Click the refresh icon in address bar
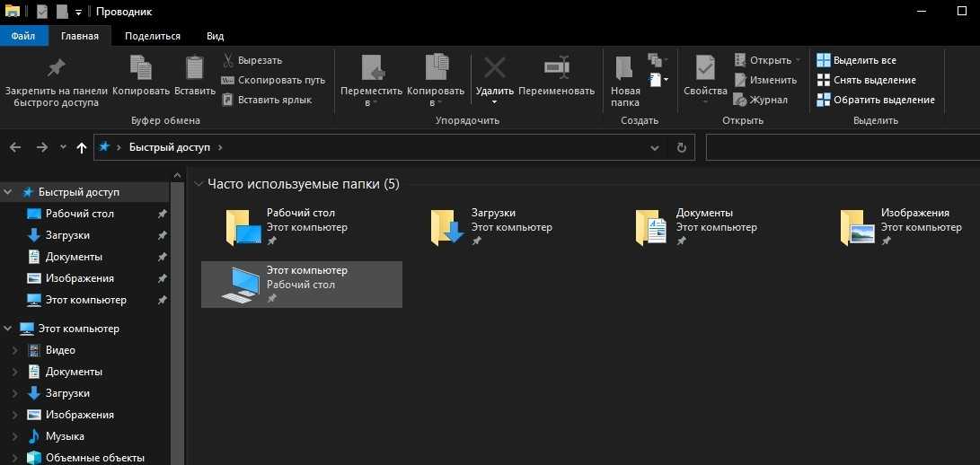The height and width of the screenshot is (465, 980). point(681,147)
